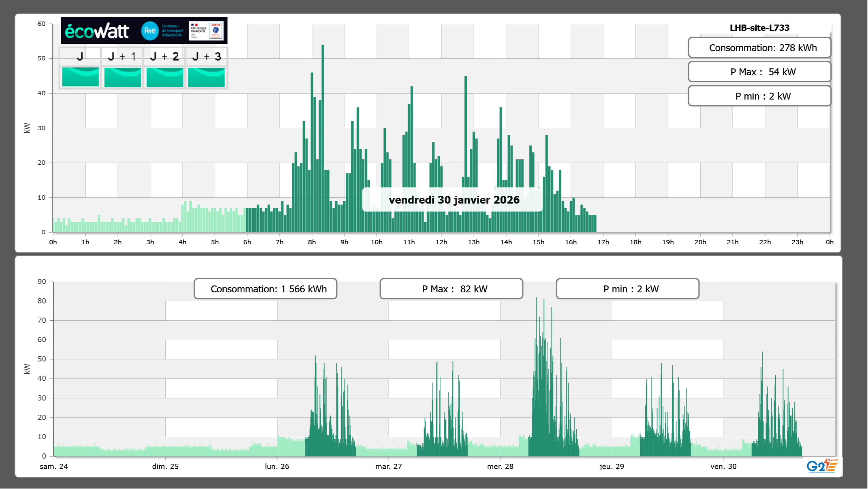Click the green signal icon under J + 2
Image resolution: width=868 pixels, height=489 pixels.
point(165,77)
